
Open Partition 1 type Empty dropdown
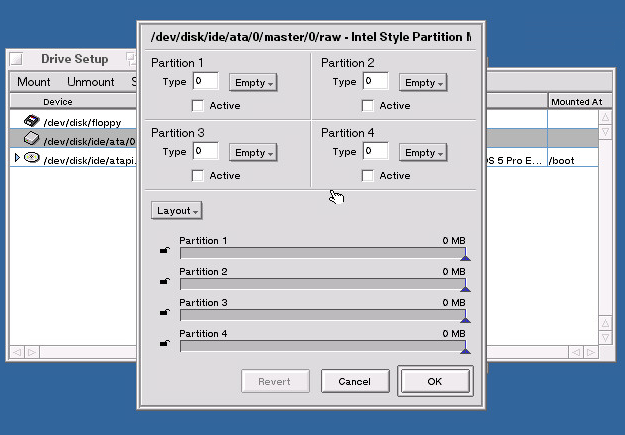click(x=253, y=82)
